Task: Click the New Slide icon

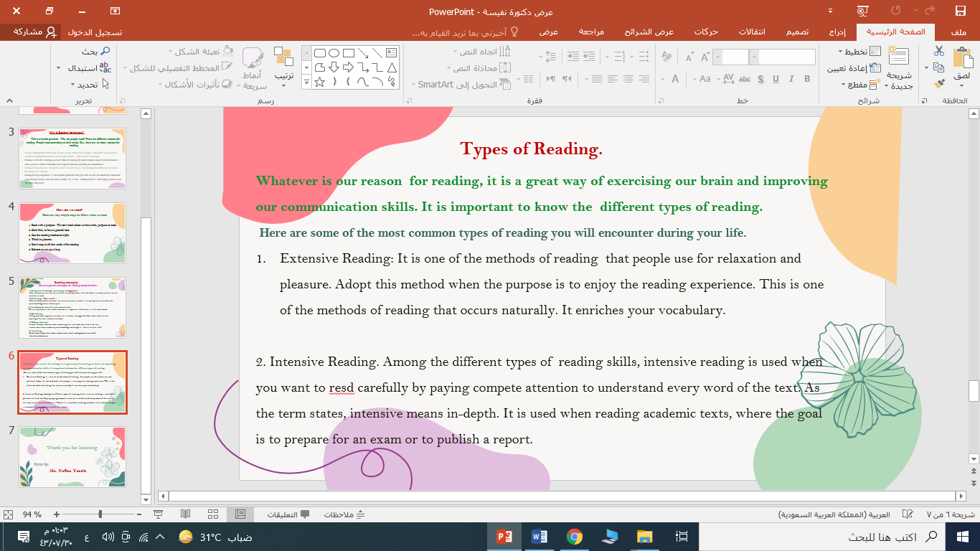Action: tap(898, 57)
